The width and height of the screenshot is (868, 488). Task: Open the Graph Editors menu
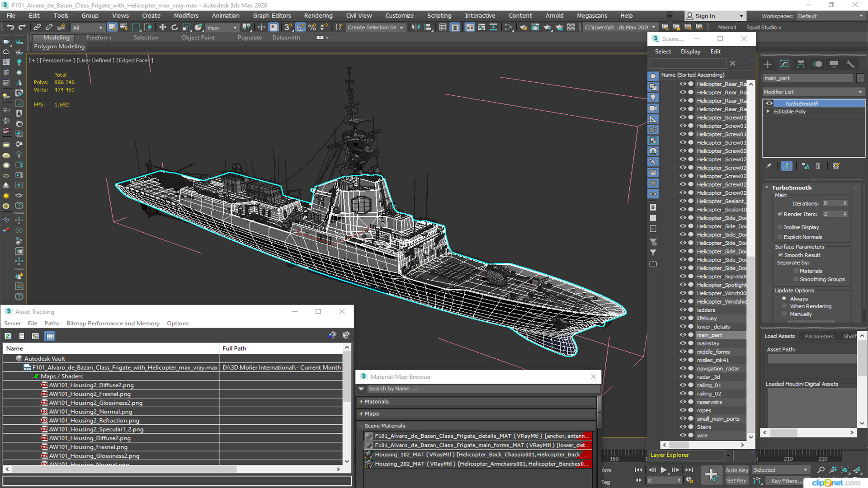pos(272,16)
